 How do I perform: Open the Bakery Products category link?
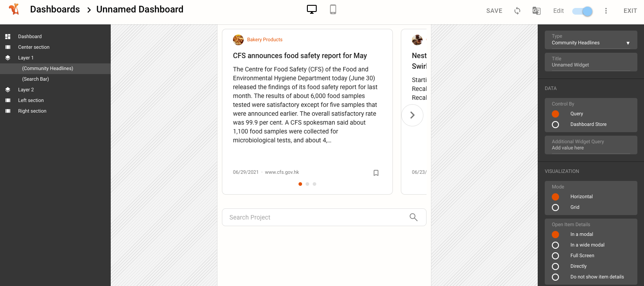coord(265,40)
